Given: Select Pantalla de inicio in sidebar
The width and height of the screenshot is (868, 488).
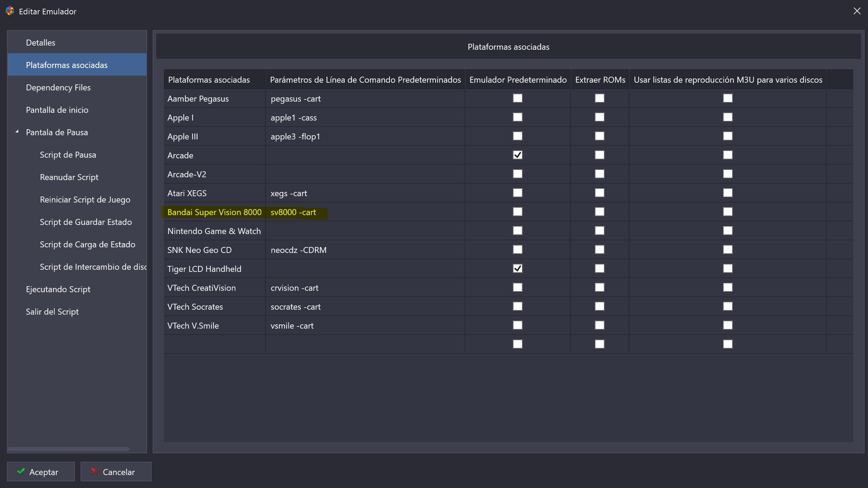Looking at the screenshot, I should tap(57, 110).
